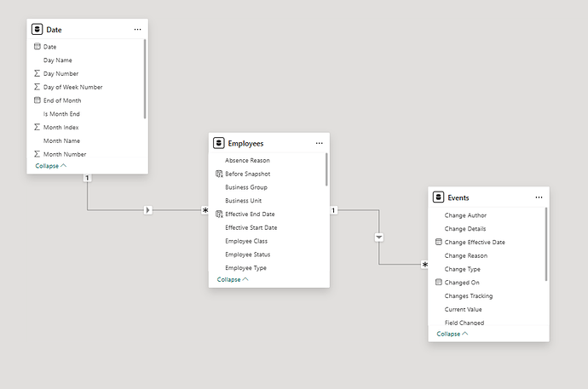
Task: Click the filter direction arrow between Employees and Events
Action: tap(379, 237)
